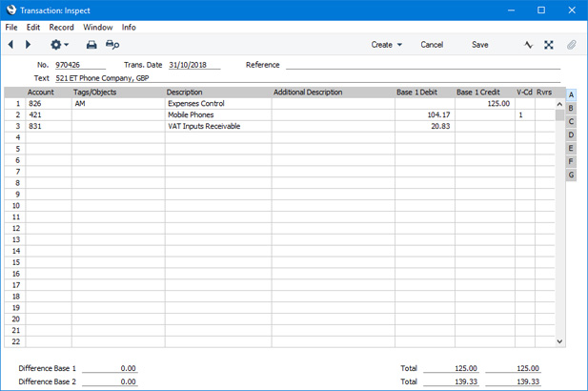Click the 125.00 credit cell in row 1
Viewport: 588px width, 391px height.
[x=485, y=104]
